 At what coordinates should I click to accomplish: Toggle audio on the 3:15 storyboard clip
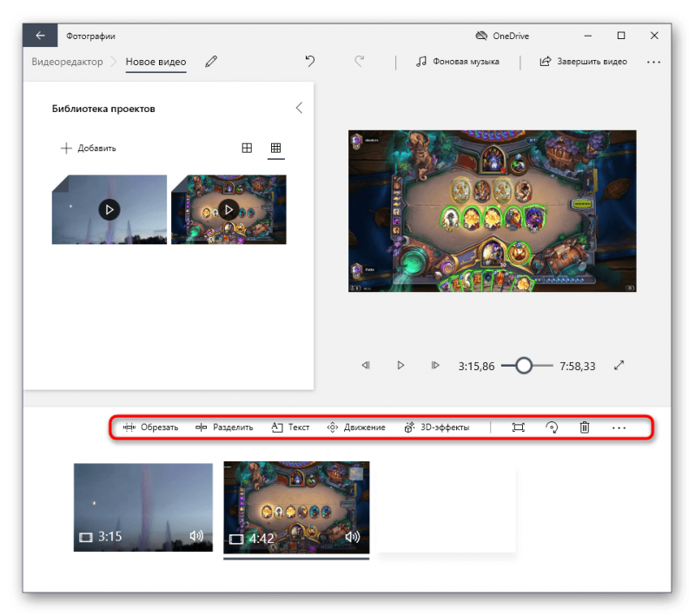pyautogui.click(x=196, y=537)
